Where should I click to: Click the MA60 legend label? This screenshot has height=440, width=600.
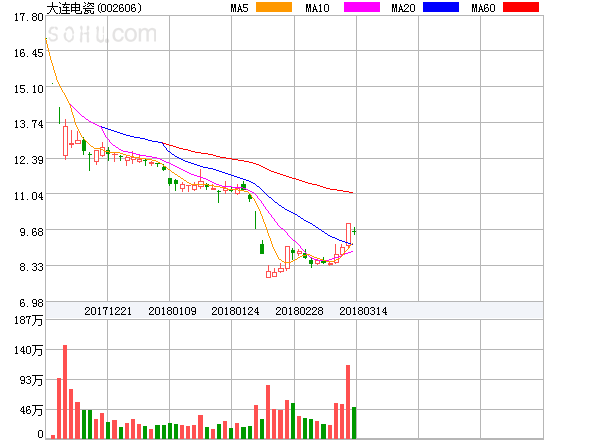[483, 8]
